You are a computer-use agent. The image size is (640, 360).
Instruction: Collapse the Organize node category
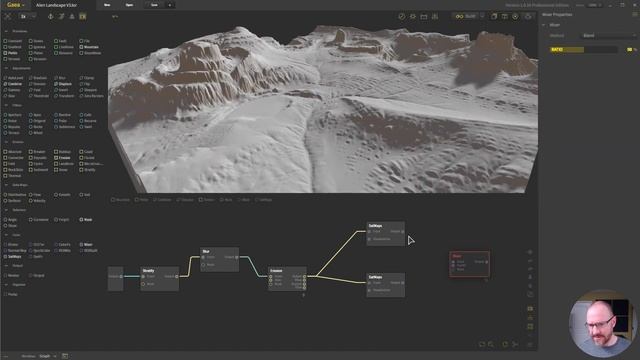pyautogui.click(x=6, y=284)
